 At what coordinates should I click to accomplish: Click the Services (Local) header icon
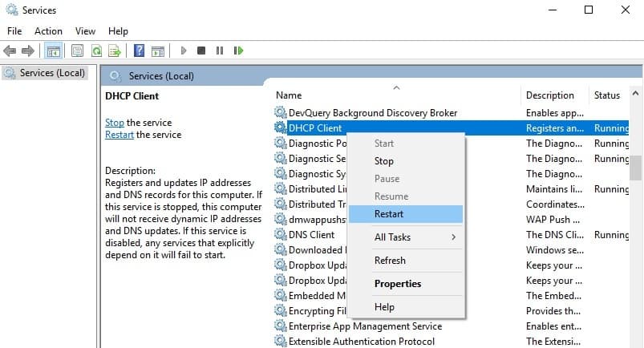click(115, 76)
